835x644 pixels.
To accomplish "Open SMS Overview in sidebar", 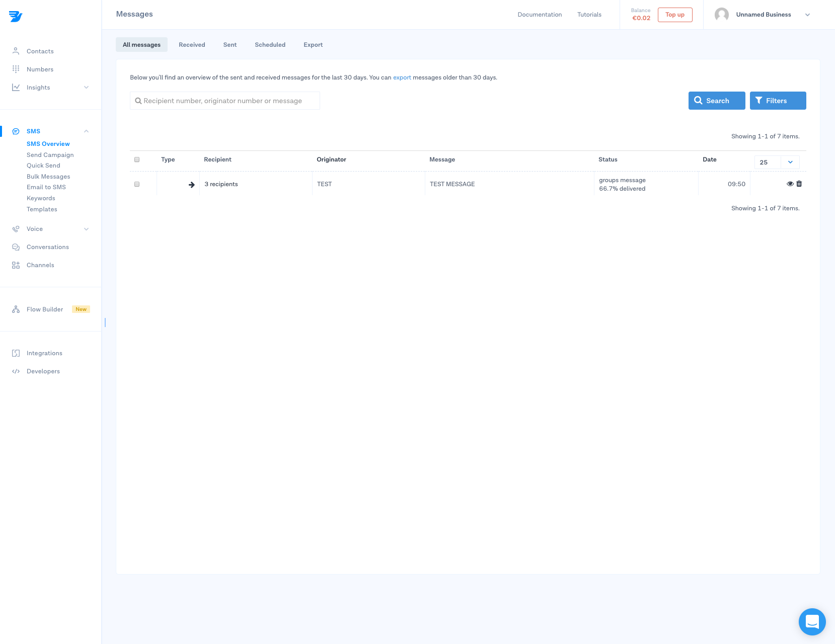I will click(x=48, y=144).
